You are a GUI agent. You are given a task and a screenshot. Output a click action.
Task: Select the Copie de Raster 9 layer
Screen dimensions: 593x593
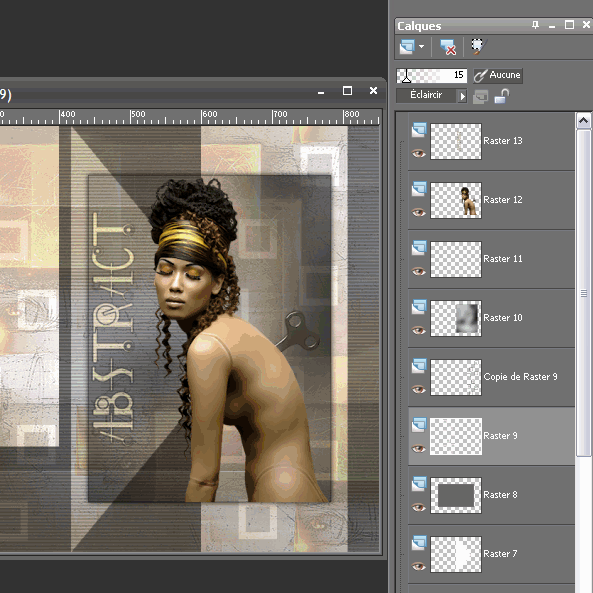coord(492,377)
